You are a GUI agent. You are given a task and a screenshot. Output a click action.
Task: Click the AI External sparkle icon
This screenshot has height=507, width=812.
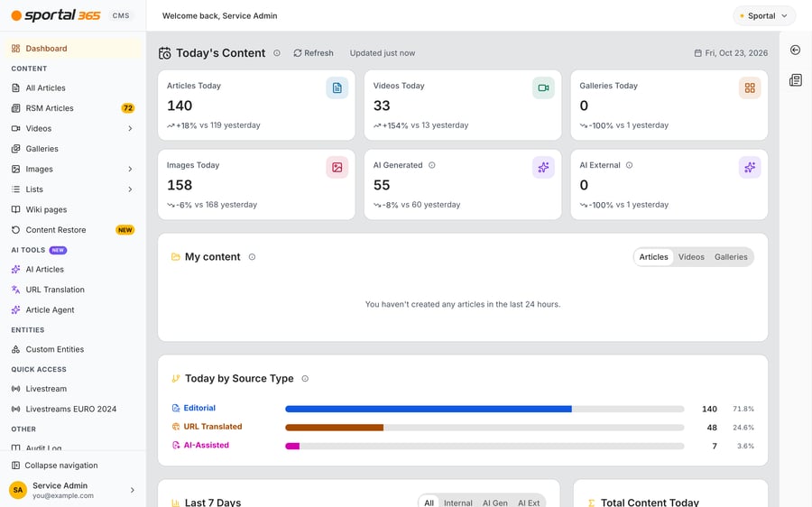(750, 167)
